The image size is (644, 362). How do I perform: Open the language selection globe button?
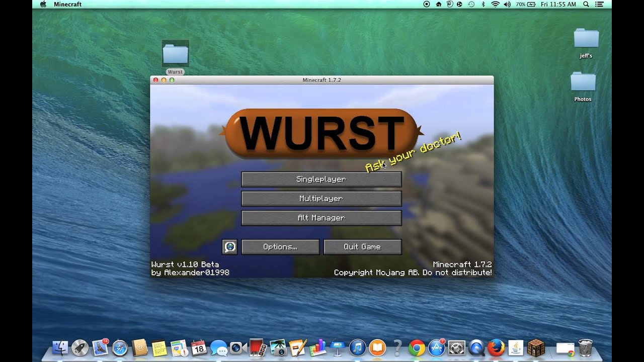point(229,247)
